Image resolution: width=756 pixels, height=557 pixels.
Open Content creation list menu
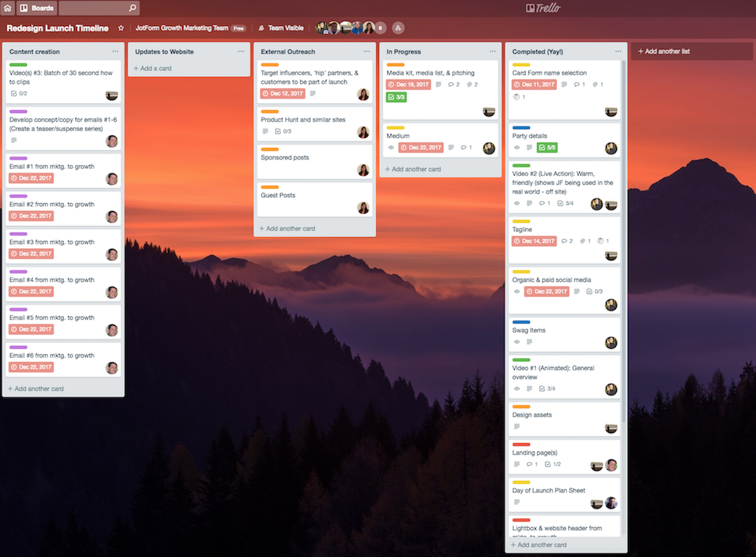coord(115,51)
